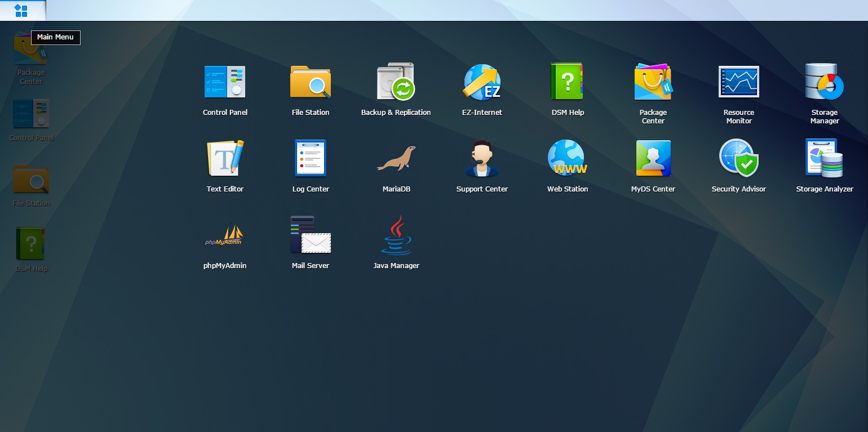Viewport: 868px width, 432px height.
Task: Open Package Center in the main menu grid
Action: tap(653, 82)
